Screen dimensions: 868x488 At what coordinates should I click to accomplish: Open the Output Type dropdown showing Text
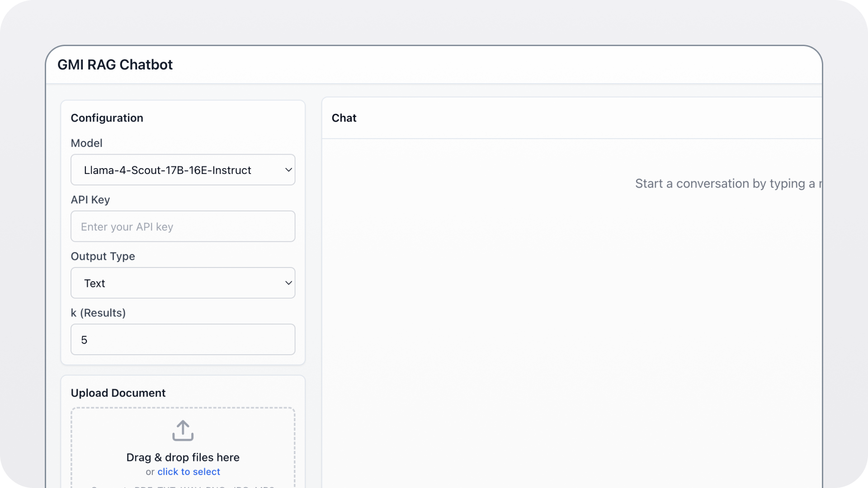(183, 283)
